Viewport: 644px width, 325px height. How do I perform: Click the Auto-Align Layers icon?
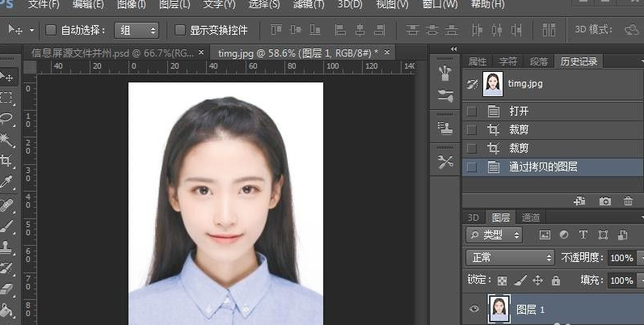549,30
